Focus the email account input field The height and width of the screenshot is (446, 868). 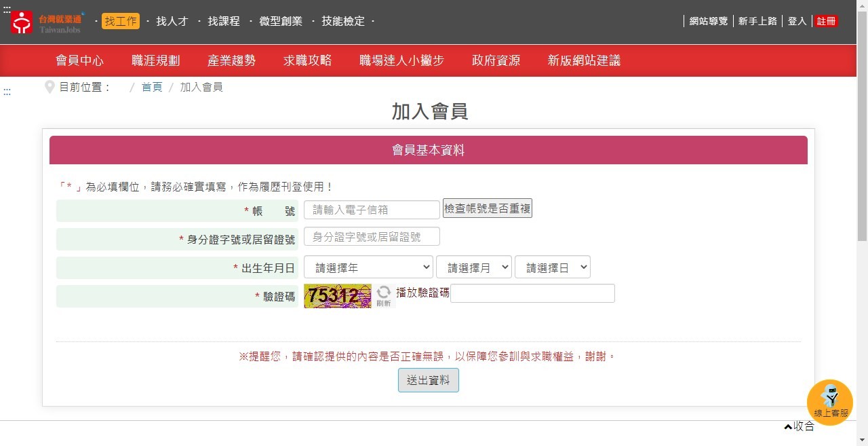pos(372,210)
